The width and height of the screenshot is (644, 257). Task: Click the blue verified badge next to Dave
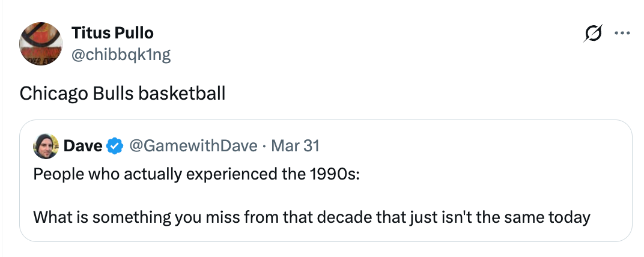tap(115, 146)
